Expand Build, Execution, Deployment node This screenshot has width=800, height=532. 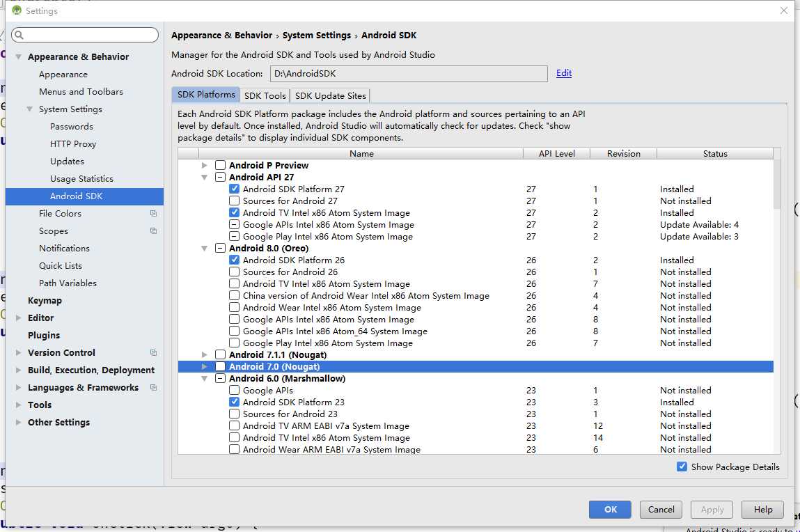(18, 370)
